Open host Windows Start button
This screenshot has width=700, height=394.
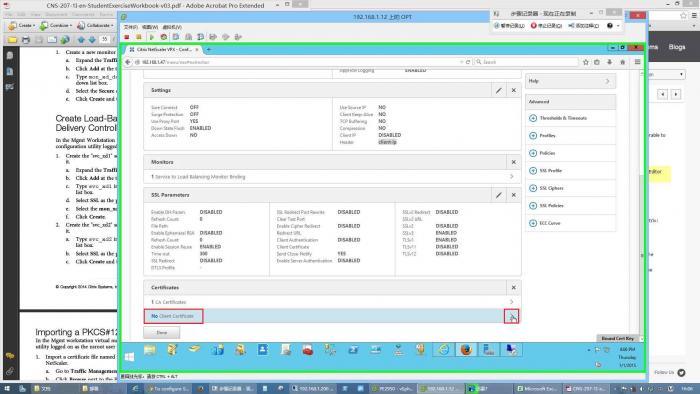coord(7,389)
